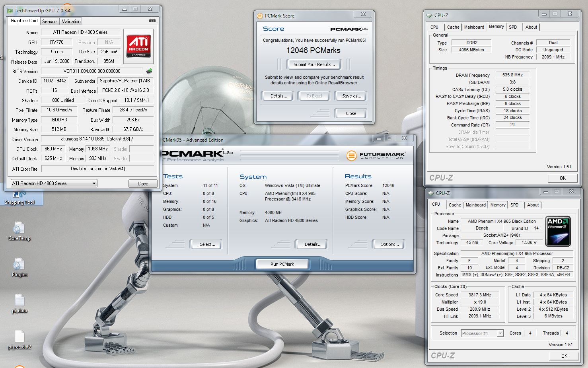Screen dimensions: 588x368
Task: Click the Options button under Results
Action: [x=389, y=244]
